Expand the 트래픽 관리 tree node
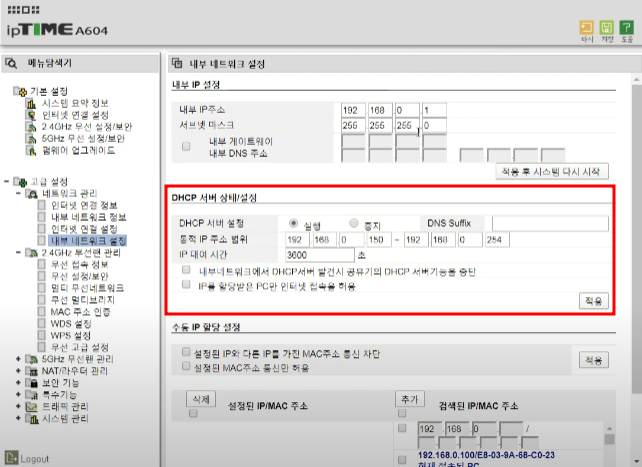This screenshot has height=467, width=642. [18, 406]
